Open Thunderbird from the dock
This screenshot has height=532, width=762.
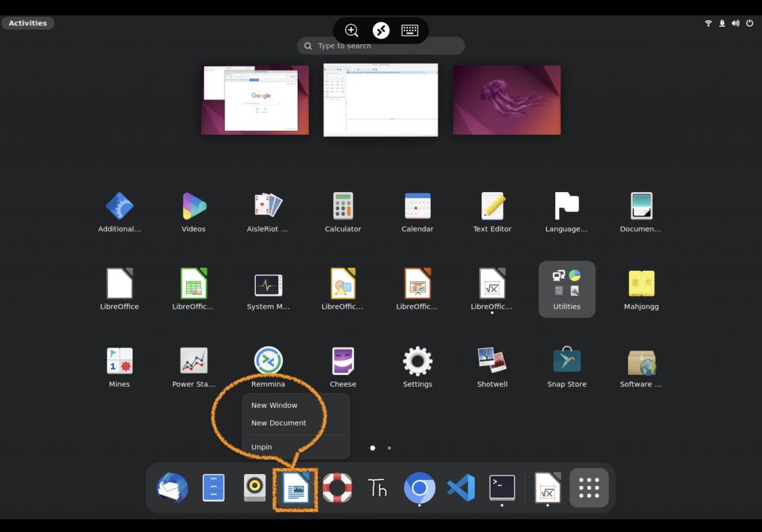click(172, 488)
